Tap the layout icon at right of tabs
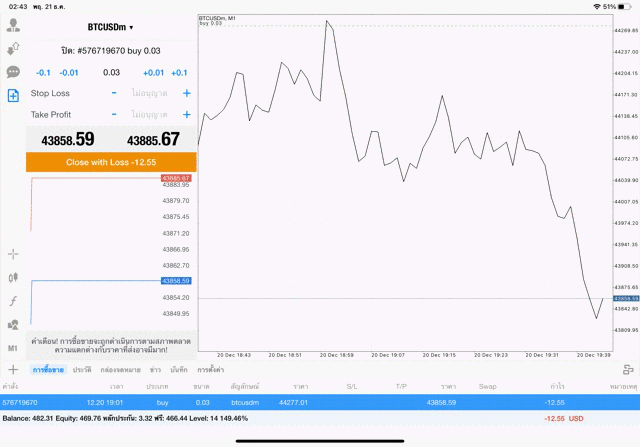640x447 pixels. click(627, 370)
